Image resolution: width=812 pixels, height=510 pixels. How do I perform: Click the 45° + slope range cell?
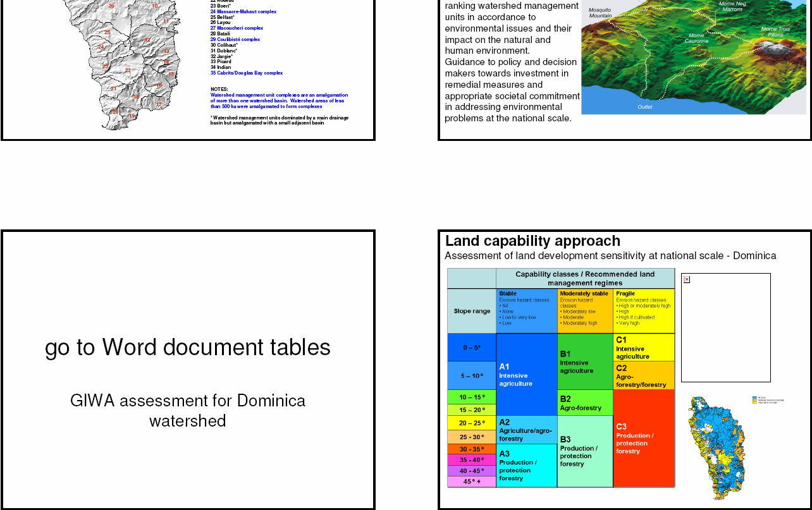click(472, 482)
